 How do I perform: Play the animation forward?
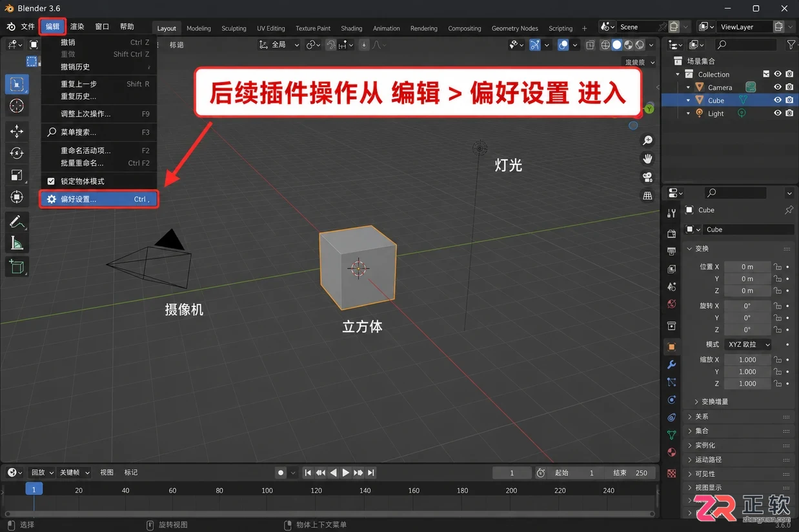pos(345,473)
